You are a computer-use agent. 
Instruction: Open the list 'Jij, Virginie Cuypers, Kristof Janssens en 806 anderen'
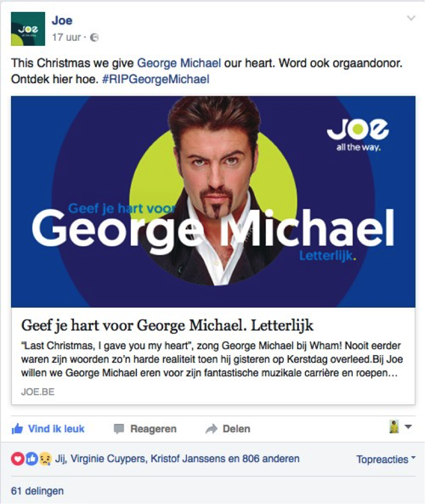tap(177, 459)
